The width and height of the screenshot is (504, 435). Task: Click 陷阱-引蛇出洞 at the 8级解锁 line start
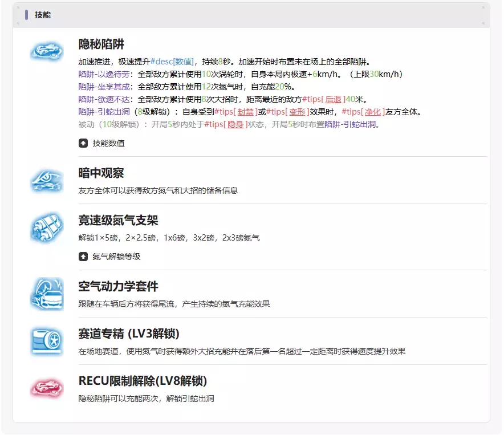[x=104, y=112]
